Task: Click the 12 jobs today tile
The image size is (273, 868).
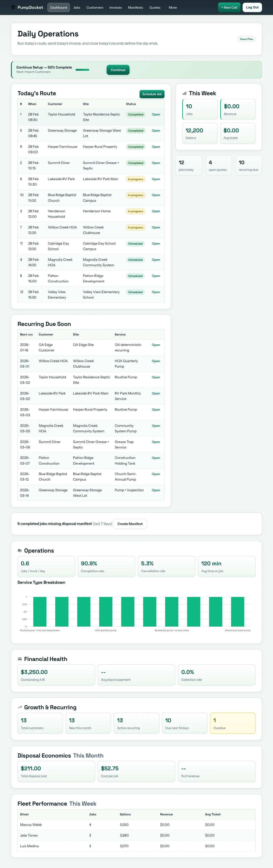Action: coord(189,165)
